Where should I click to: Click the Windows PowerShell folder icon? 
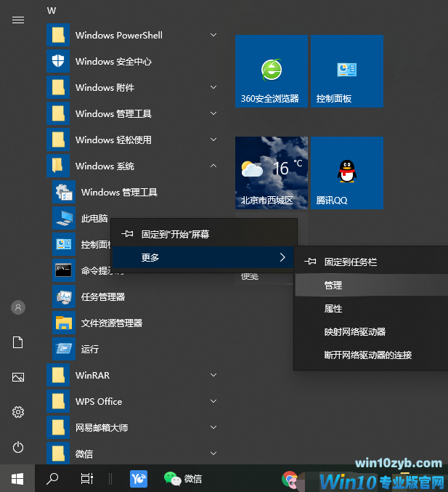[x=58, y=35]
